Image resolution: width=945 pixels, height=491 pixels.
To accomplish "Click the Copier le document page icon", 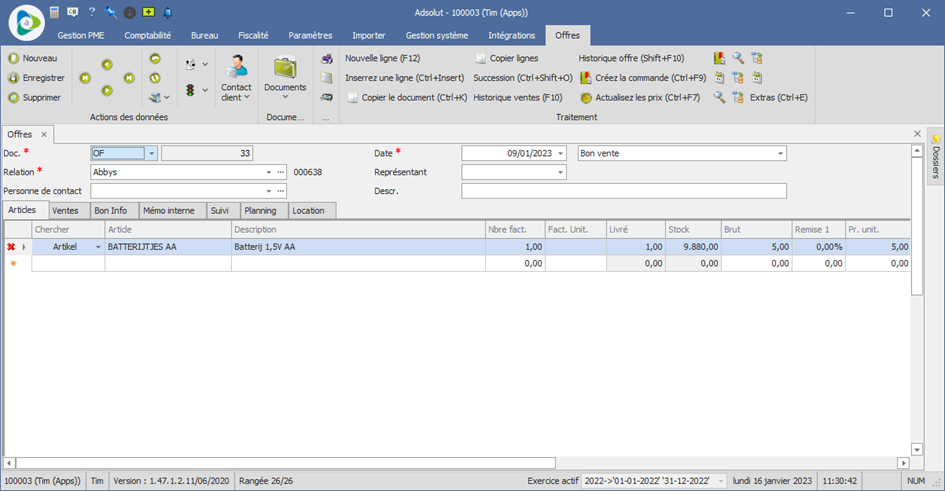I will [353, 98].
